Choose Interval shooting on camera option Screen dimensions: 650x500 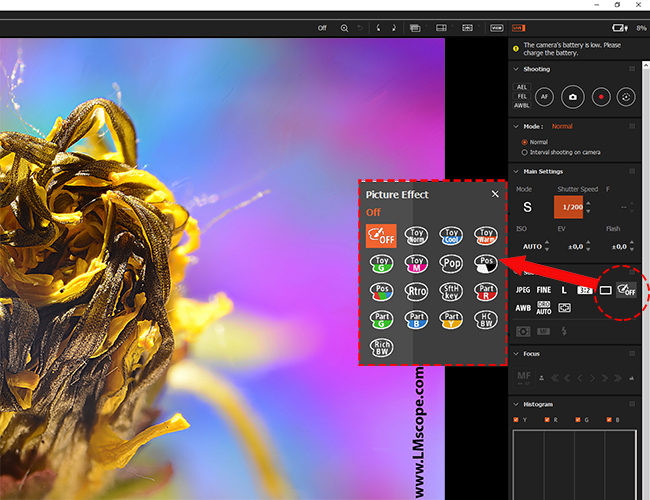[525, 152]
